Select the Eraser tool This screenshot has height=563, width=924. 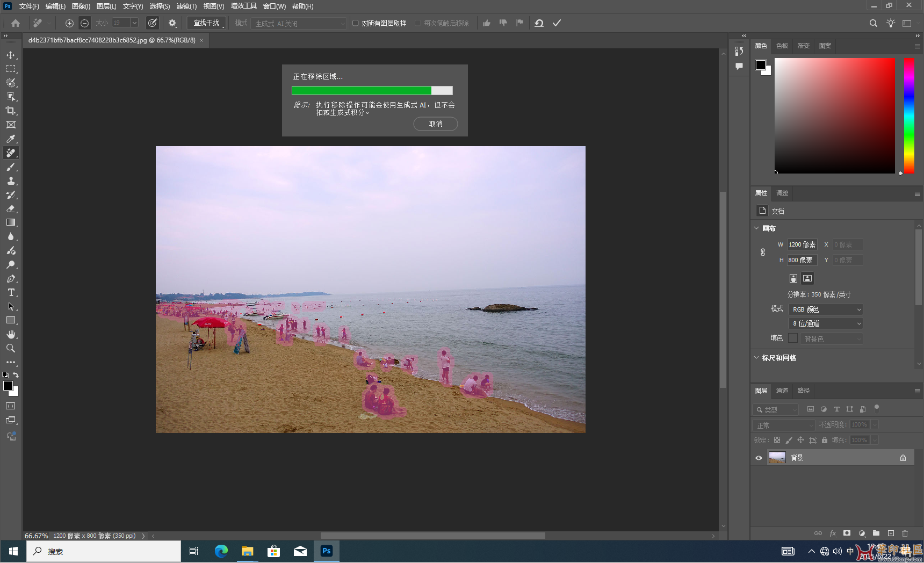point(11,209)
